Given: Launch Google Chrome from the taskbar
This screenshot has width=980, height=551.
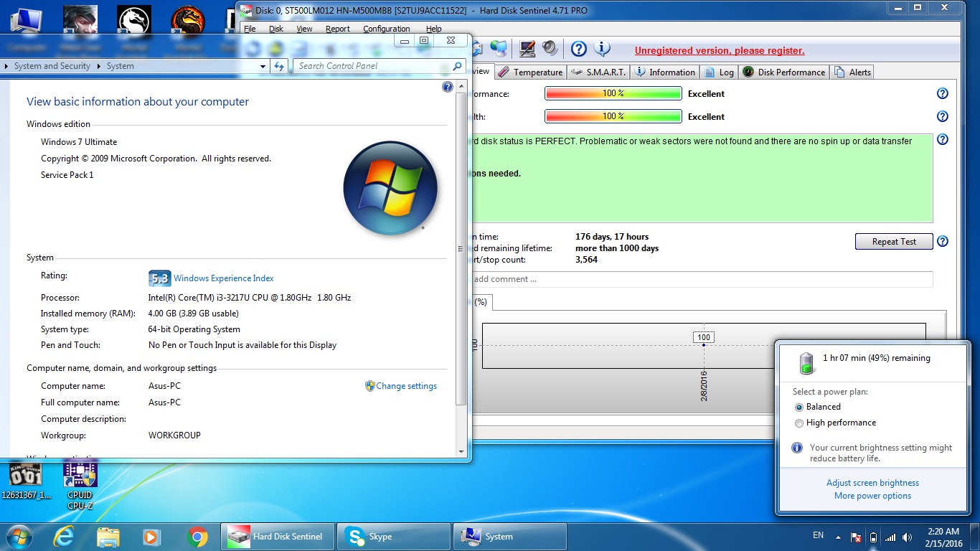Looking at the screenshot, I should 197,537.
